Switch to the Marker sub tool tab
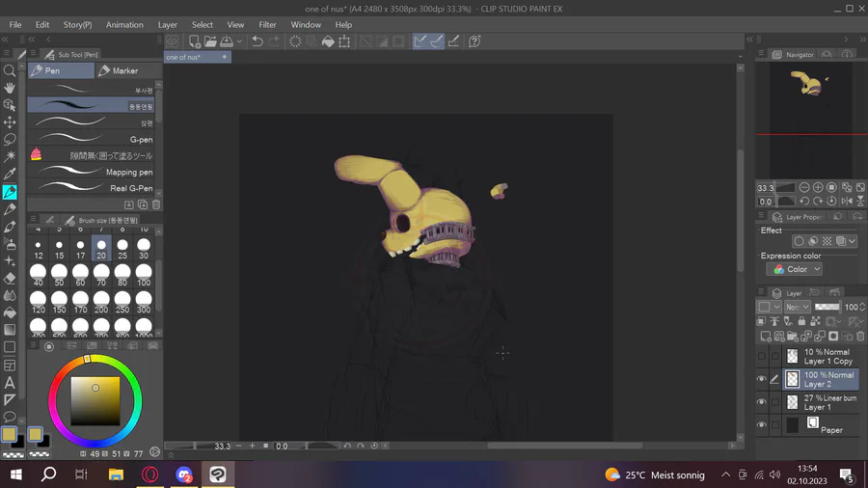Image resolution: width=868 pixels, height=488 pixels. [x=128, y=70]
